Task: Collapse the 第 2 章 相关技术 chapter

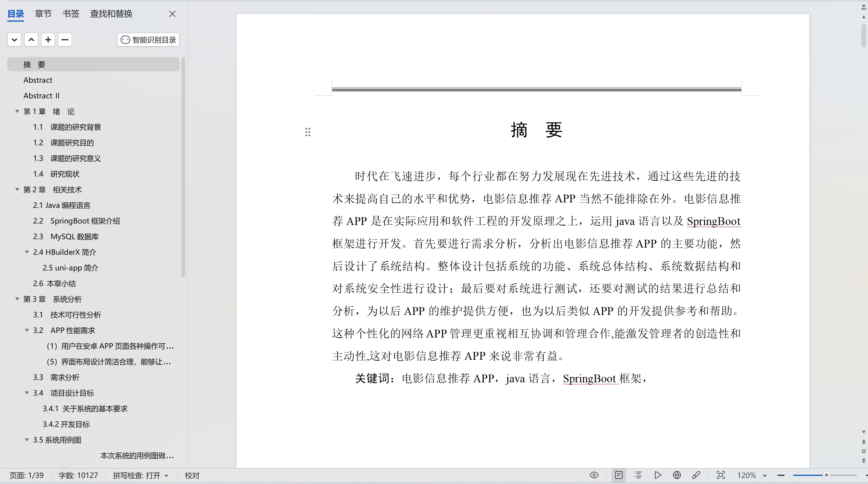Action: pyautogui.click(x=17, y=189)
